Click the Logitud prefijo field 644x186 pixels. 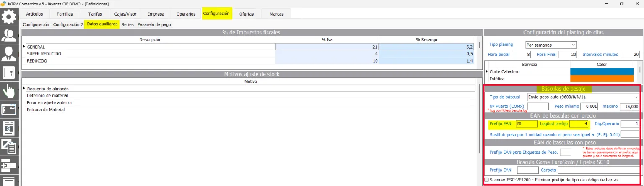coord(579,124)
